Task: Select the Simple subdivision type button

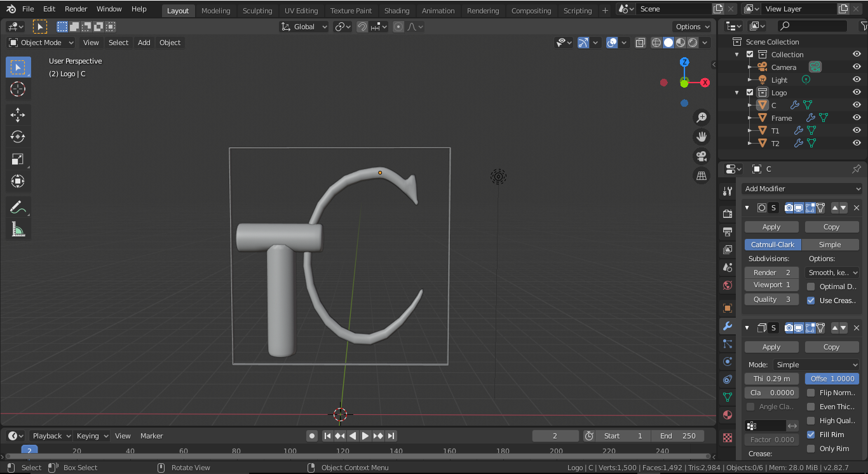Action: coord(830,245)
